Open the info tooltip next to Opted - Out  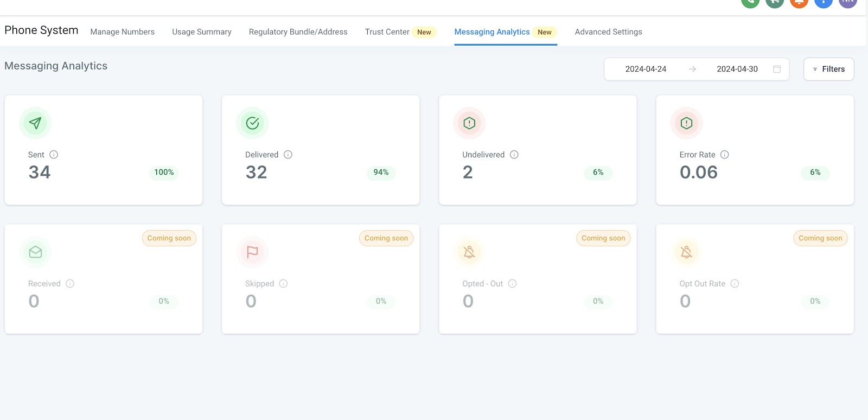(x=512, y=284)
